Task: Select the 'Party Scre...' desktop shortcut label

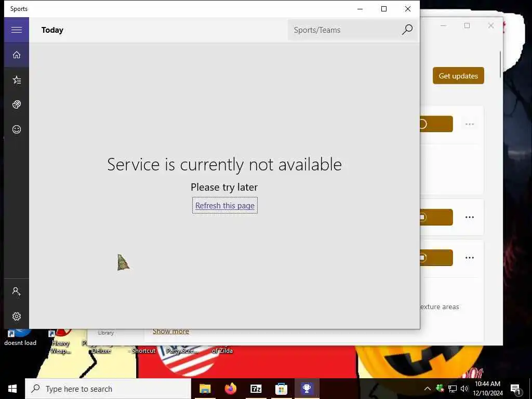Action: [182, 351]
